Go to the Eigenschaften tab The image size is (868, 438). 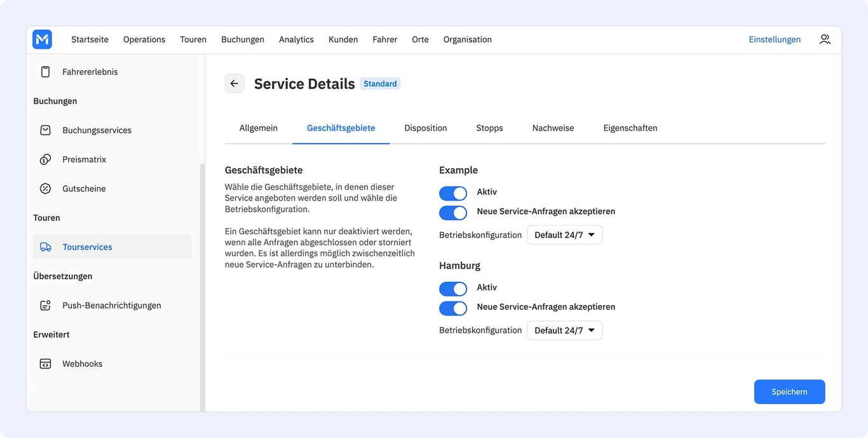630,128
